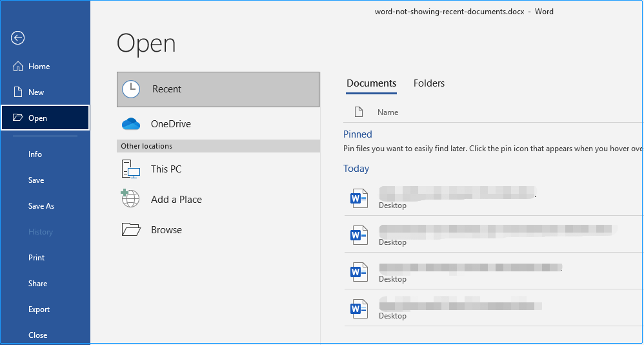644x345 pixels.
Task: Open the Info page
Action: tap(35, 154)
